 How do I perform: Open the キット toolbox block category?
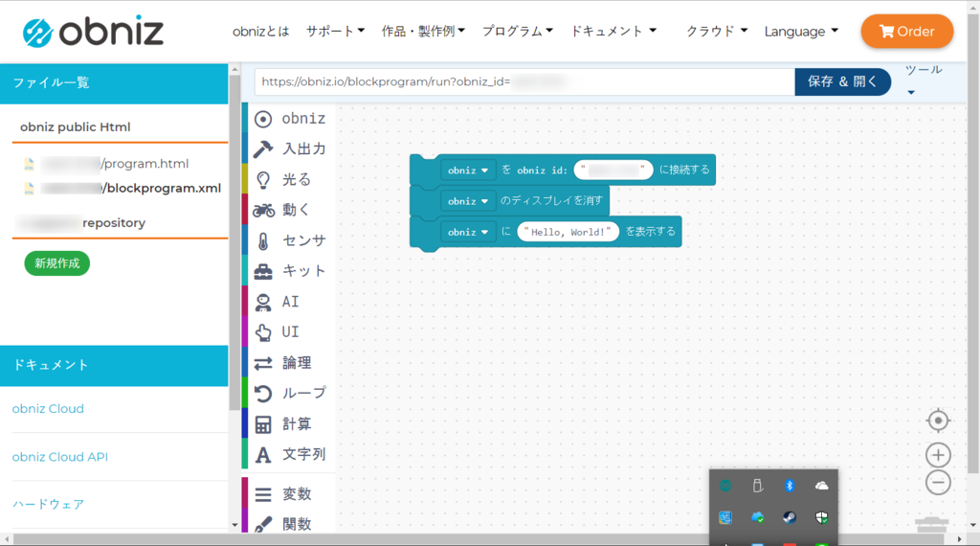(x=291, y=271)
